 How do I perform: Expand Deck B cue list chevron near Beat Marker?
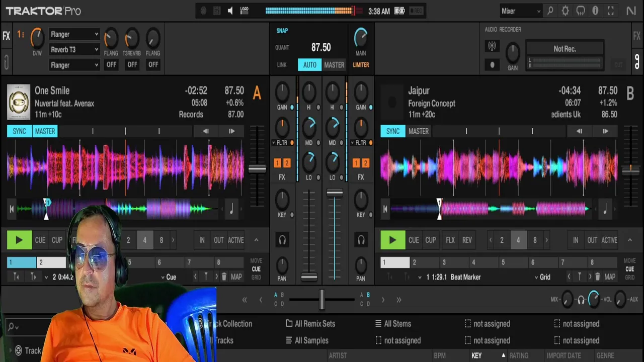click(x=420, y=277)
